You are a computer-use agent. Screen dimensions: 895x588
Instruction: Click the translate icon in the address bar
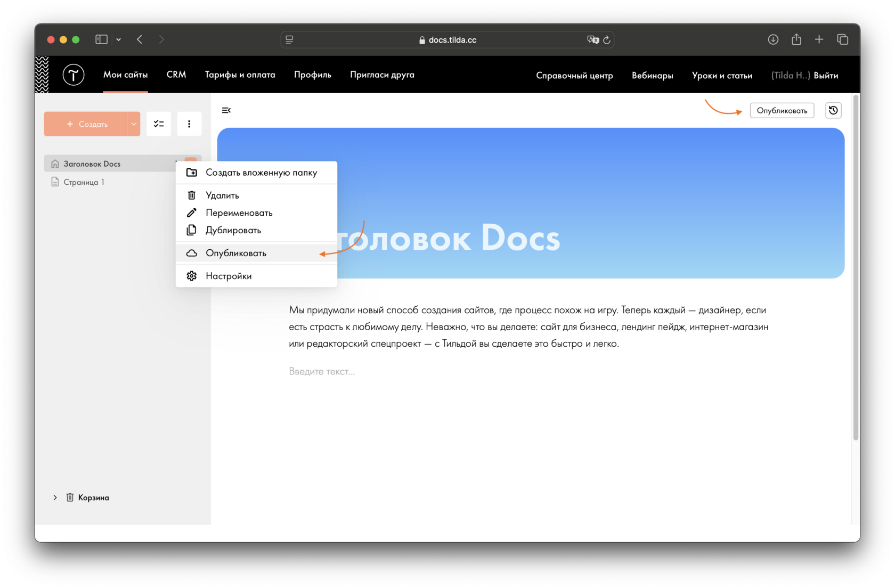pyautogui.click(x=593, y=40)
